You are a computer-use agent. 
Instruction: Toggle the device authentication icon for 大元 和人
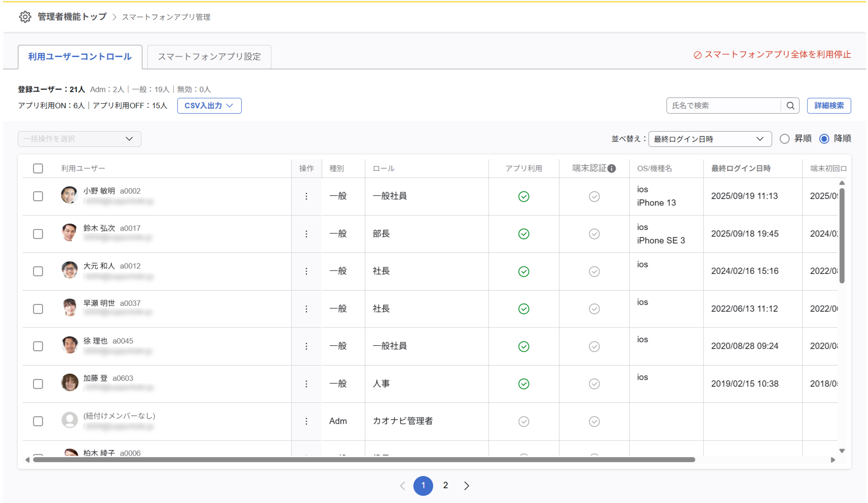pyautogui.click(x=594, y=271)
